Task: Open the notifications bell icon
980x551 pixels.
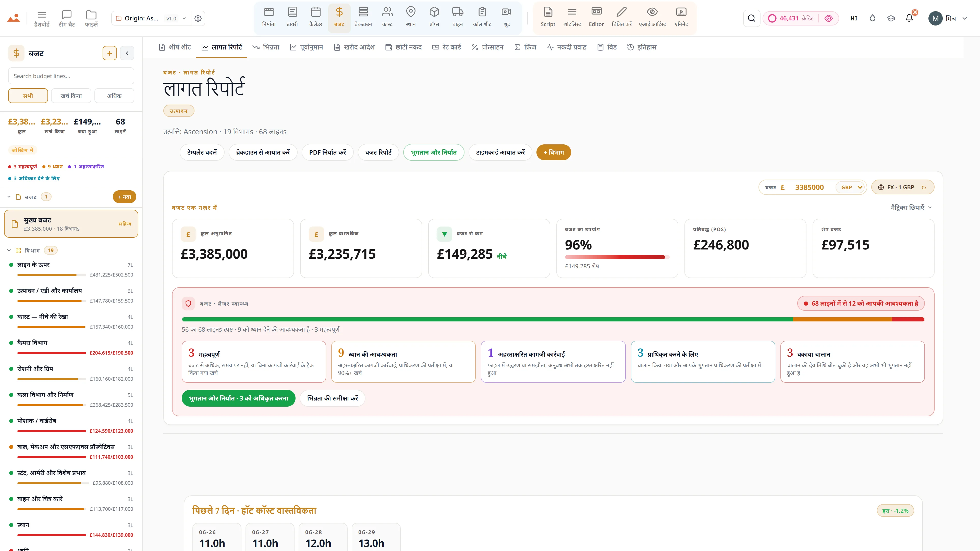Action: tap(909, 18)
